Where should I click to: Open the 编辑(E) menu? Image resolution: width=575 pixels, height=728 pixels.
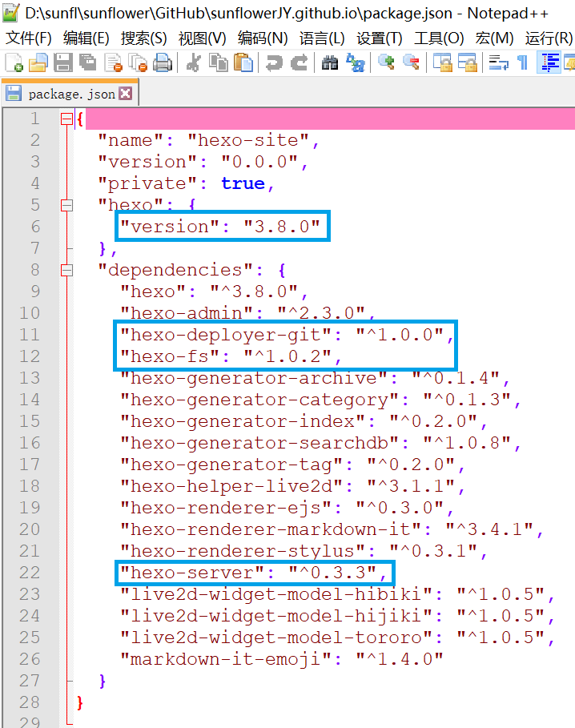click(x=86, y=38)
